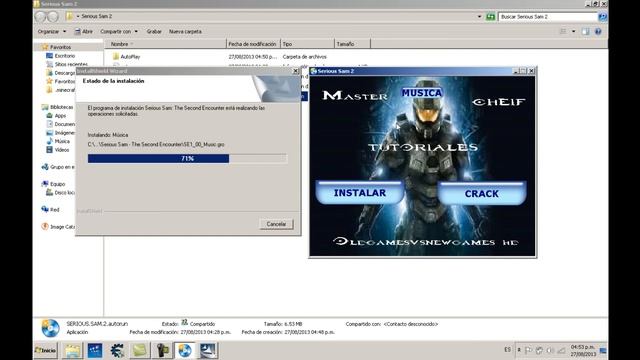Open address bar history dropdown arrow

click(x=479, y=17)
